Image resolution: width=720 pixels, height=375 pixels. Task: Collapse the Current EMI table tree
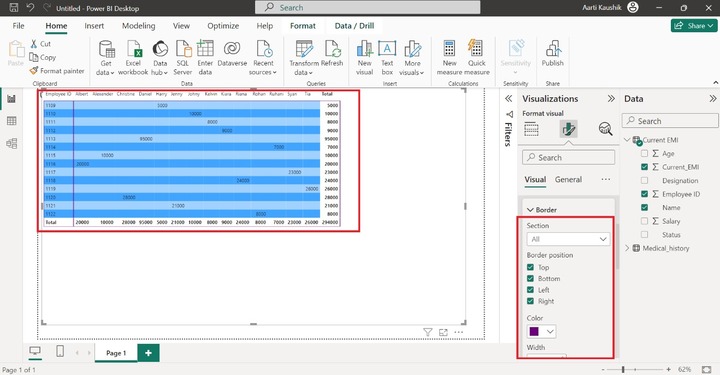point(627,140)
